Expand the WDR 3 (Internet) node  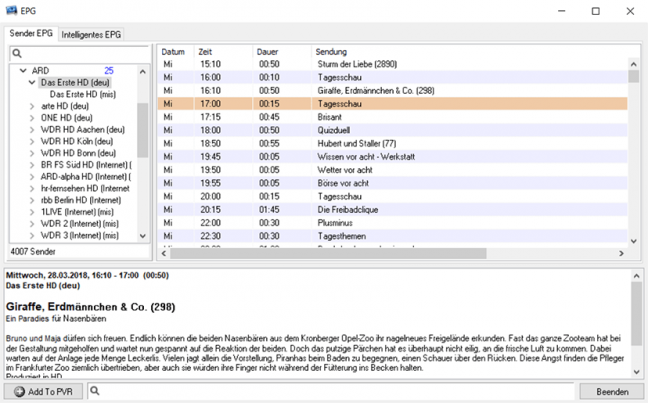click(32, 236)
